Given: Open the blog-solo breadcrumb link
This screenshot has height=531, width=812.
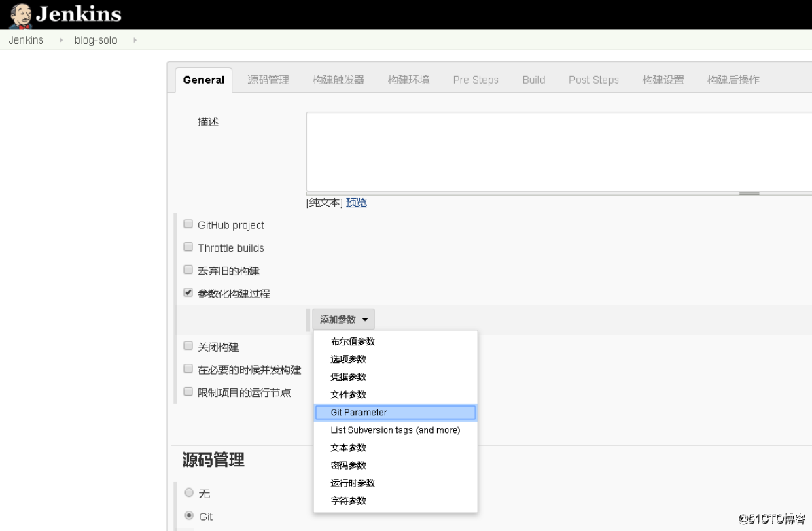Looking at the screenshot, I should pyautogui.click(x=96, y=40).
